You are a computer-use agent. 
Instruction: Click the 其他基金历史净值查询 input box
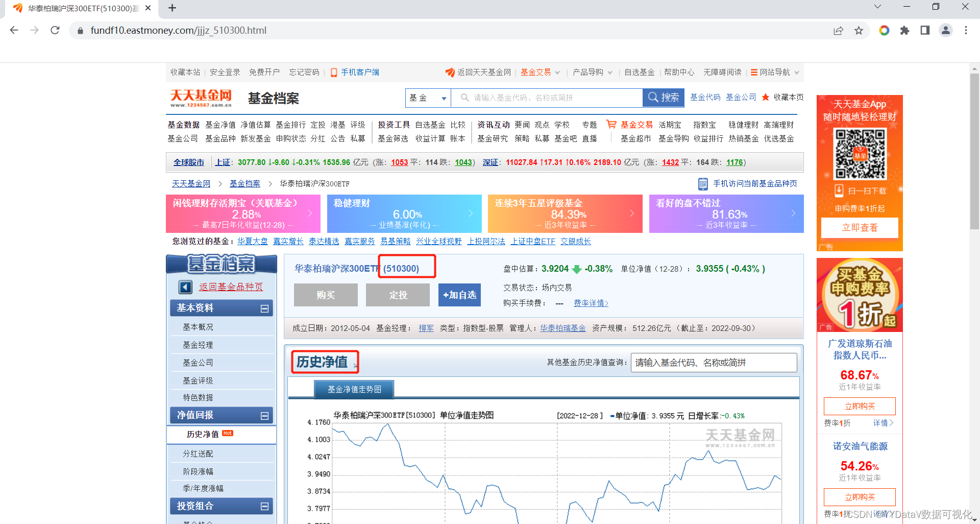click(x=714, y=363)
